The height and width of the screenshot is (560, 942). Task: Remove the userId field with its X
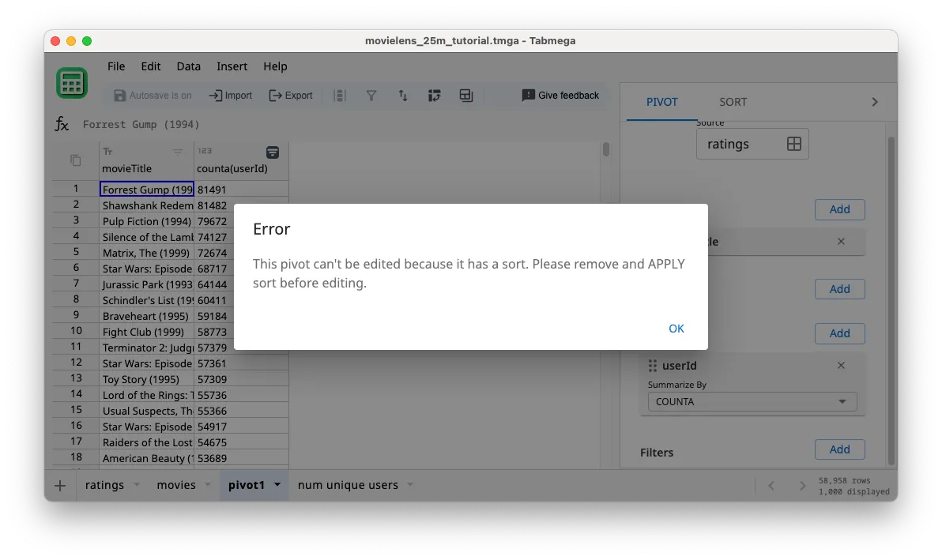pyautogui.click(x=841, y=365)
